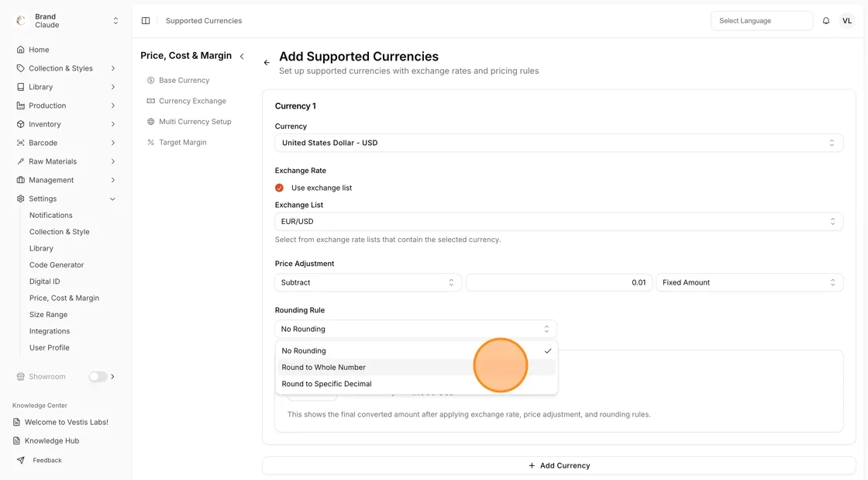
Task: Click the Multi Currency Setup globe icon
Action: [150, 122]
